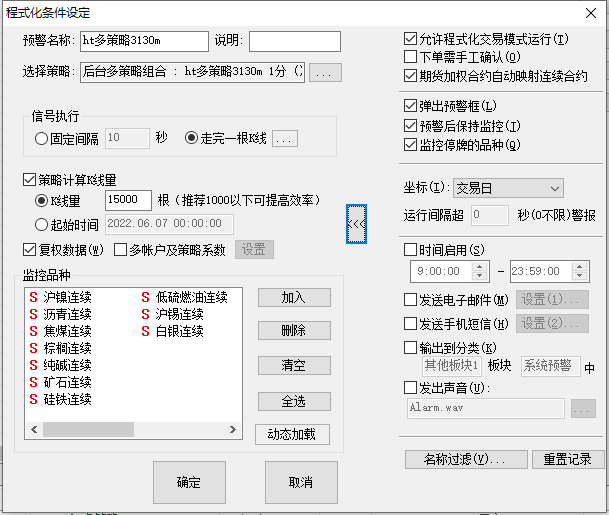Decrease start time 9:00:00 spinner down
The height and width of the screenshot is (515, 609).
480,276
